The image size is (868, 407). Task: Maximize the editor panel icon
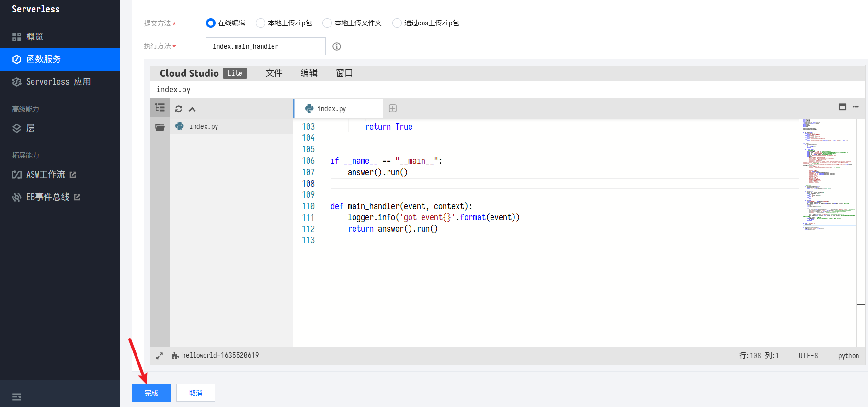click(843, 107)
